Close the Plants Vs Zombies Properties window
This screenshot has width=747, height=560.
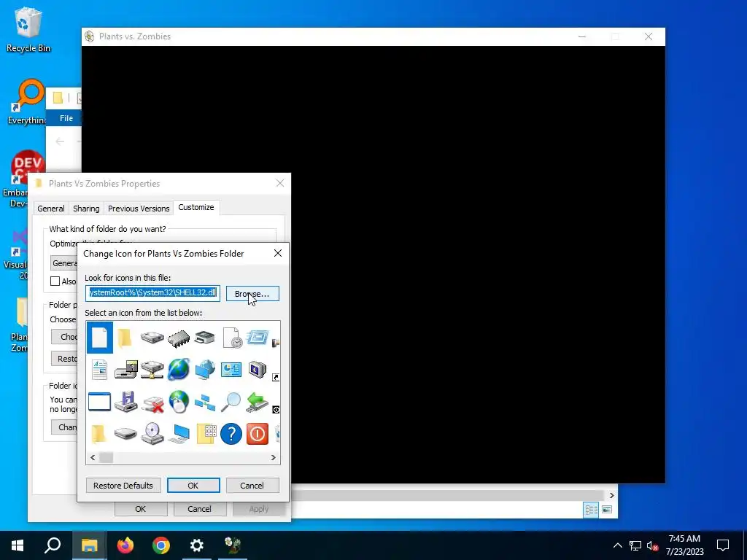(280, 183)
